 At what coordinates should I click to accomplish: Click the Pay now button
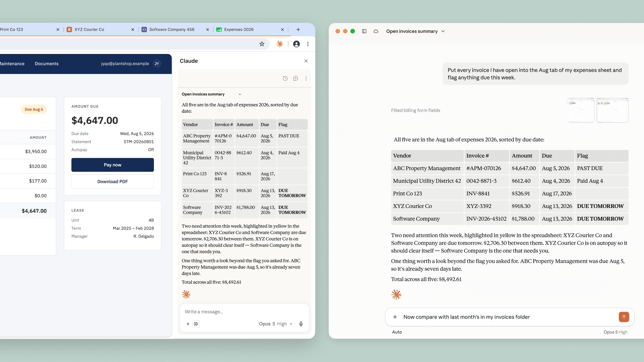113,165
